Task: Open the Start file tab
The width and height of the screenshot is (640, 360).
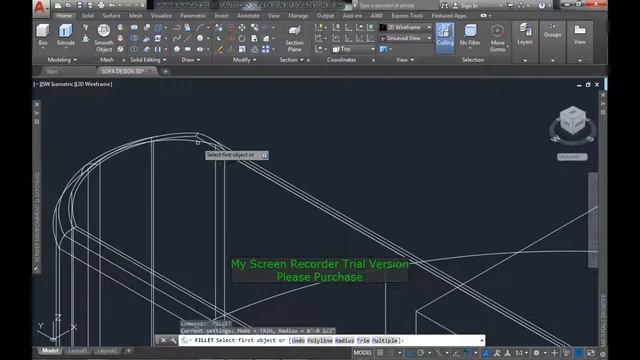Action: click(52, 71)
